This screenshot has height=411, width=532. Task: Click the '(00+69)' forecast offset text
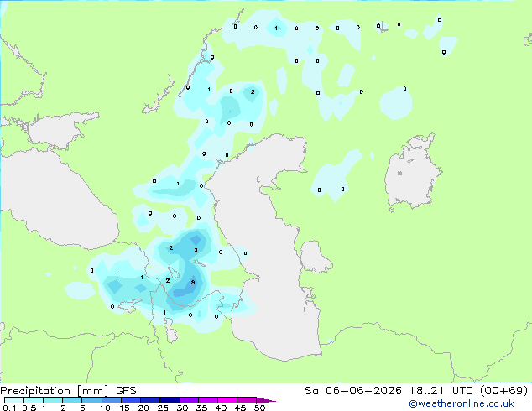point(503,391)
